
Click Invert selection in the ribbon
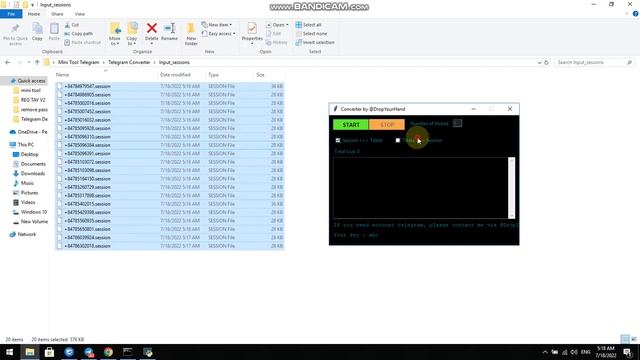point(315,42)
